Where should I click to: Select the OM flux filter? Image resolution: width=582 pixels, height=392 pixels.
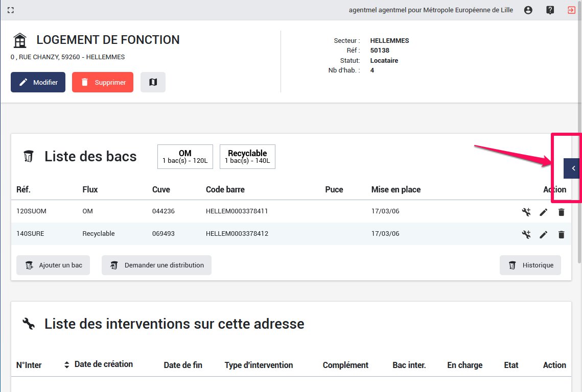(184, 156)
